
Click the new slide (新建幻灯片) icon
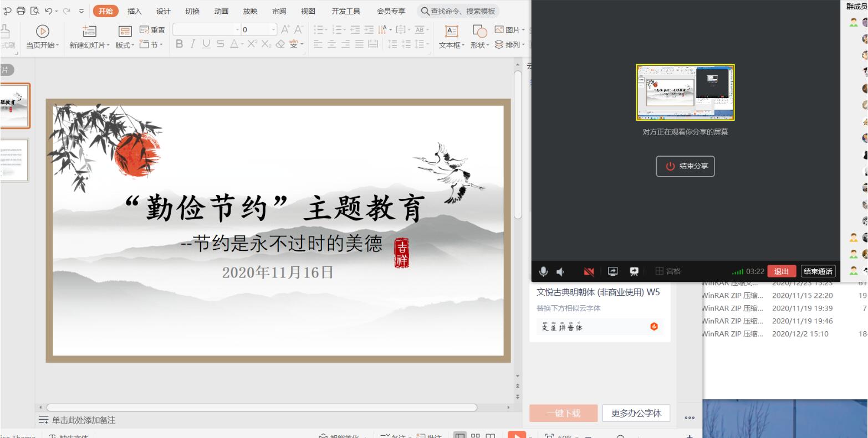pos(89,32)
